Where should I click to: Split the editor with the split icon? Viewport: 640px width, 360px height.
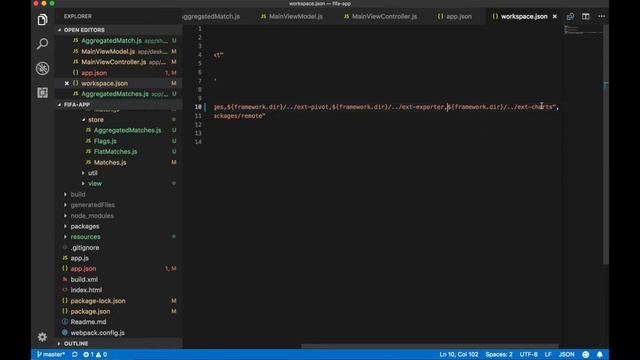[586, 16]
